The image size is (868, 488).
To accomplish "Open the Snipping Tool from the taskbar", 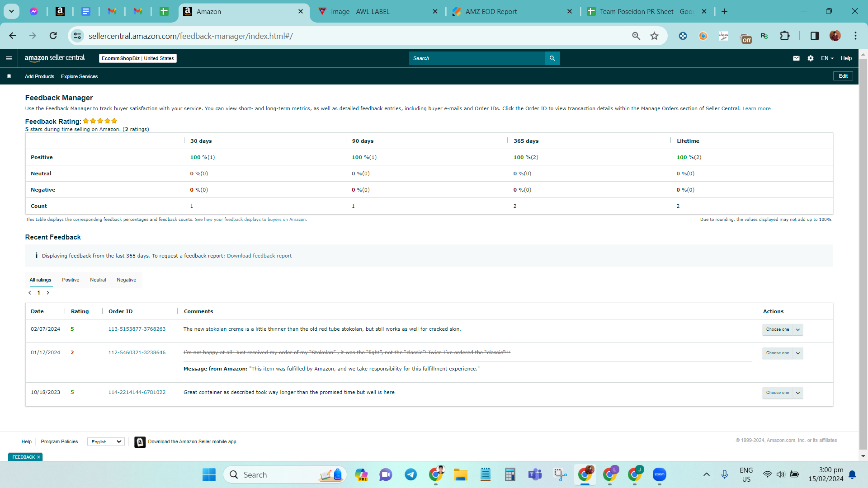I will point(560,474).
